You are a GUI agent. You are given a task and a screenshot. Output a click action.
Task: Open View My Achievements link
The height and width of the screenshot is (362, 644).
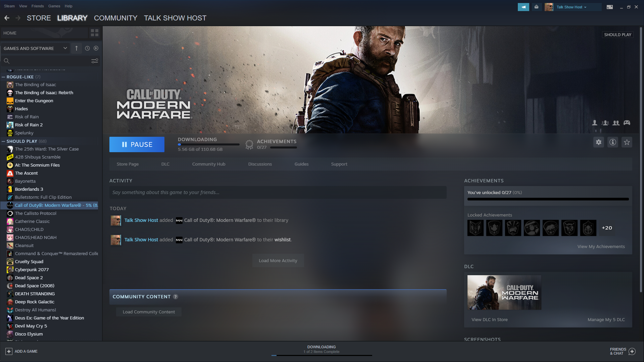pyautogui.click(x=601, y=246)
